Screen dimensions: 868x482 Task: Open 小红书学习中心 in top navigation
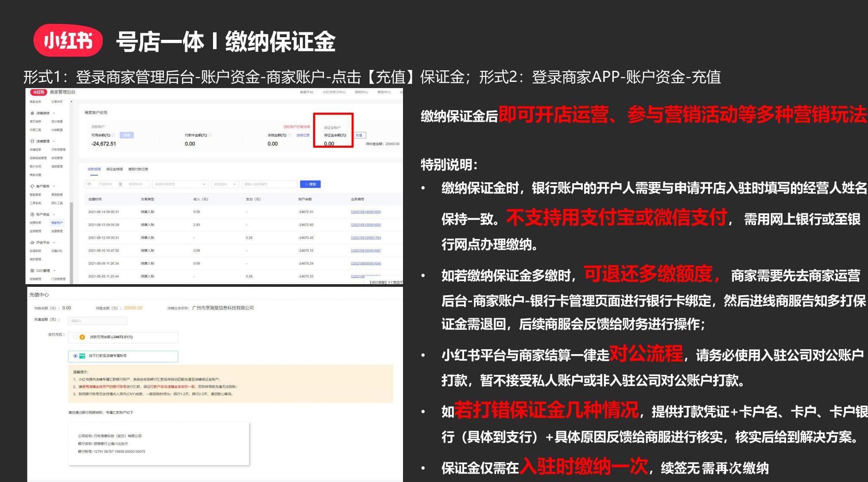coord(334,92)
